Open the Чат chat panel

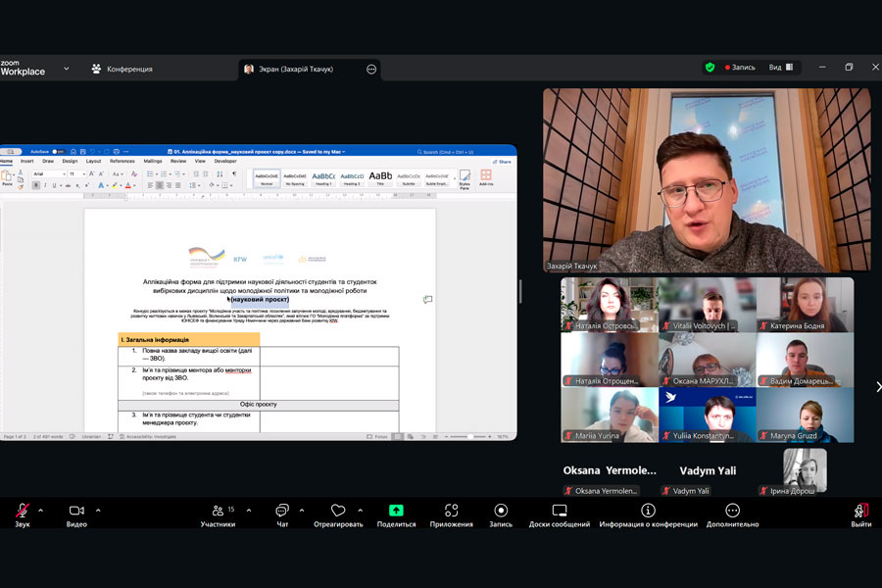pos(281,511)
